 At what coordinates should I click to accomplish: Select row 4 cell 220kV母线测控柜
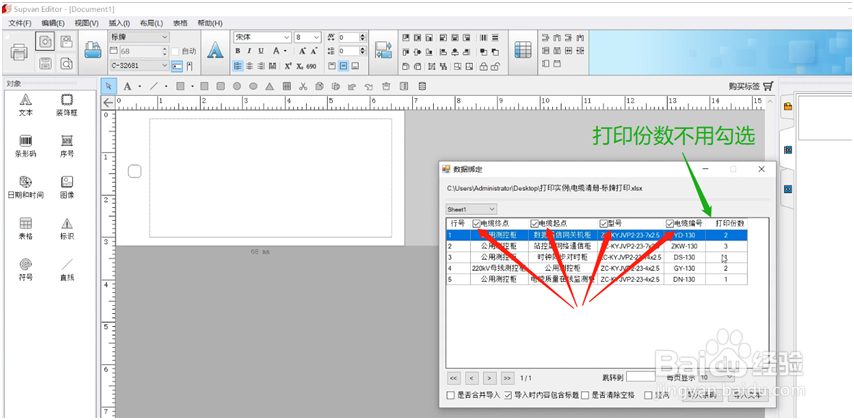pos(499,268)
